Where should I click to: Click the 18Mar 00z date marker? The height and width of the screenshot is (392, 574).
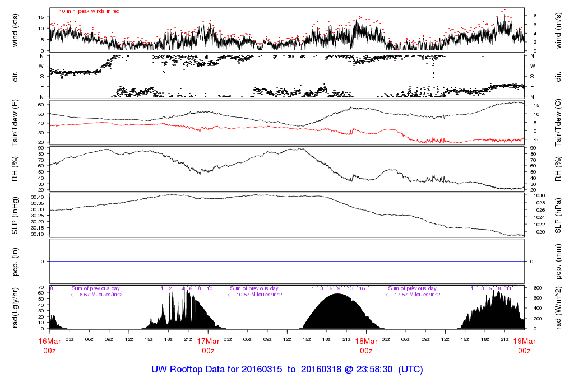pyautogui.click(x=366, y=346)
